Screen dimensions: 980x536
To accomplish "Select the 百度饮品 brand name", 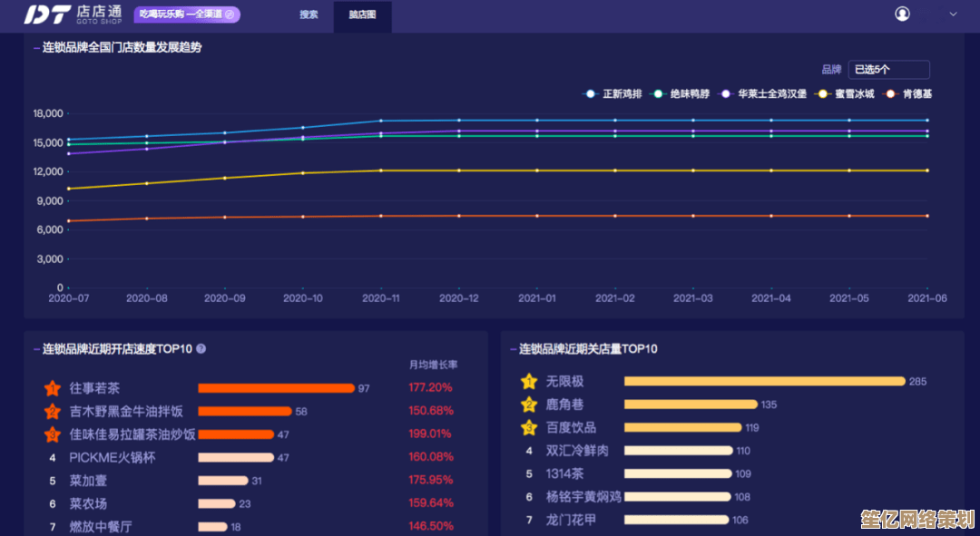I will coord(572,427).
